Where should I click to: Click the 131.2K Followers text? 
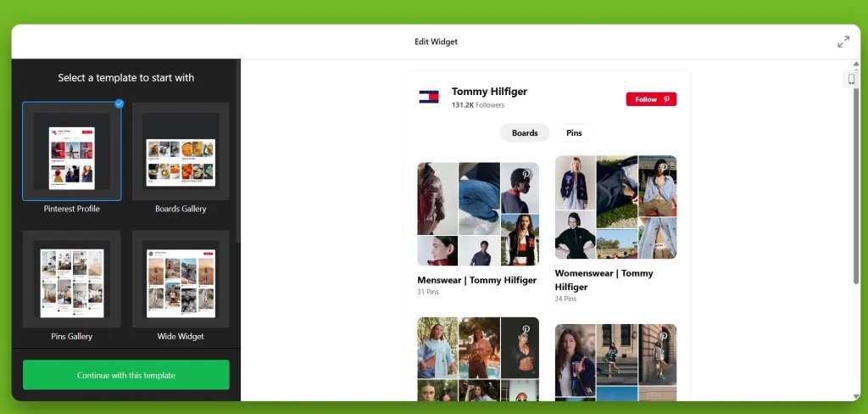click(478, 105)
